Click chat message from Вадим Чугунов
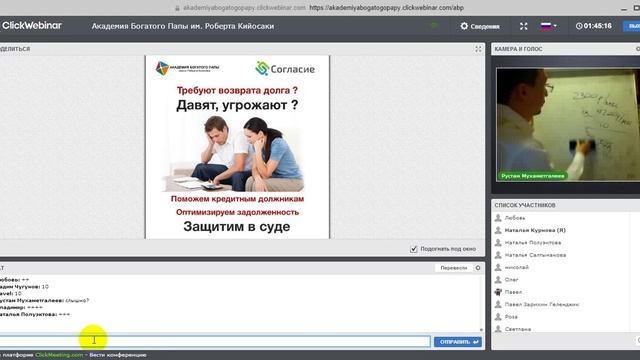This screenshot has width=640, height=360. click(24, 287)
